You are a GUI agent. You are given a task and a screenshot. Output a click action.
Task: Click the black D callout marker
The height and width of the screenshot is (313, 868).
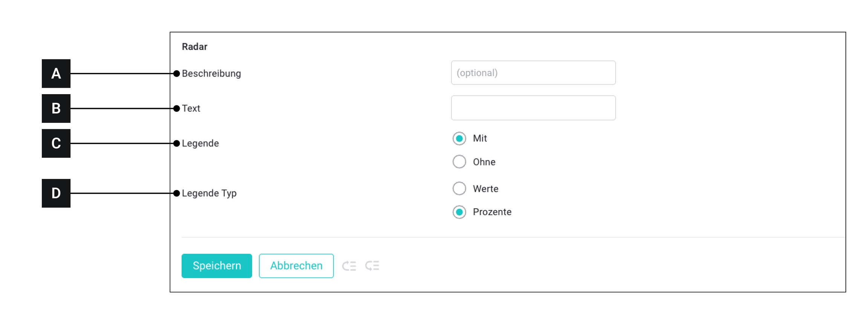point(56,193)
